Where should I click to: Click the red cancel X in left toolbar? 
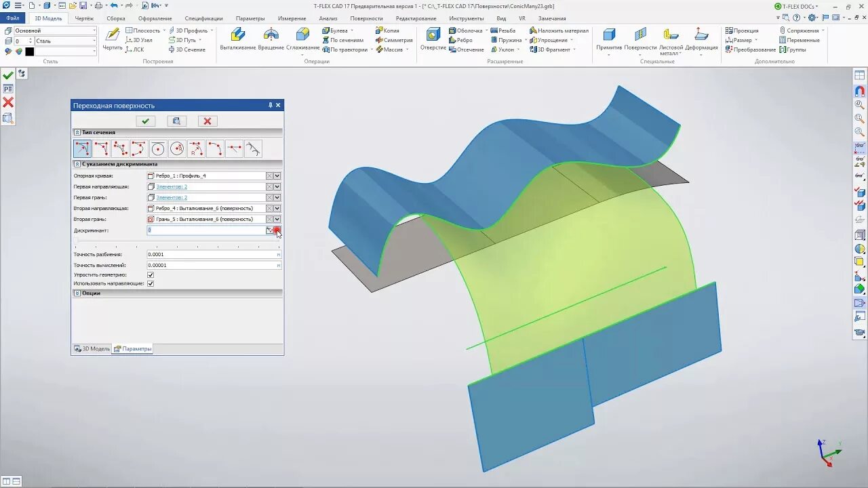pos(8,102)
